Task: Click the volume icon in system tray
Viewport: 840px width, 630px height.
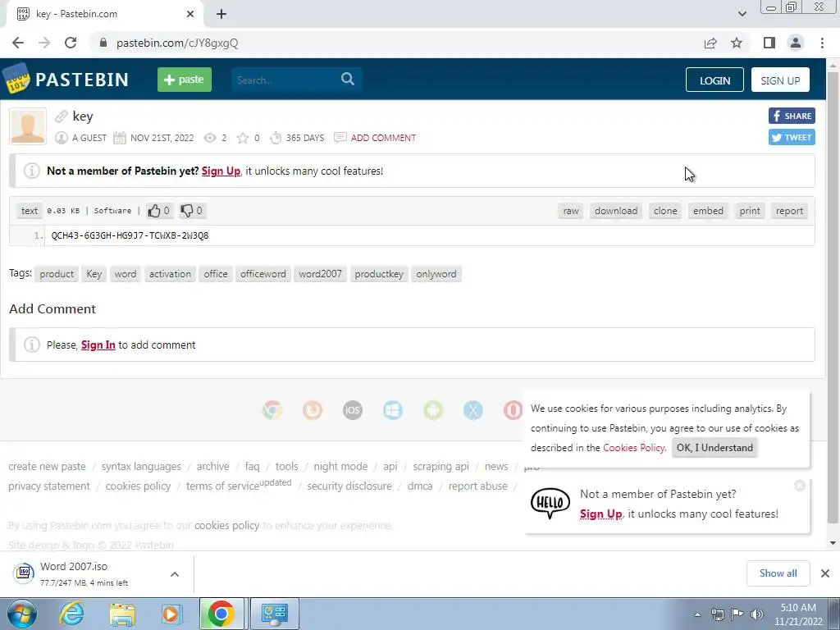Action: (x=757, y=614)
